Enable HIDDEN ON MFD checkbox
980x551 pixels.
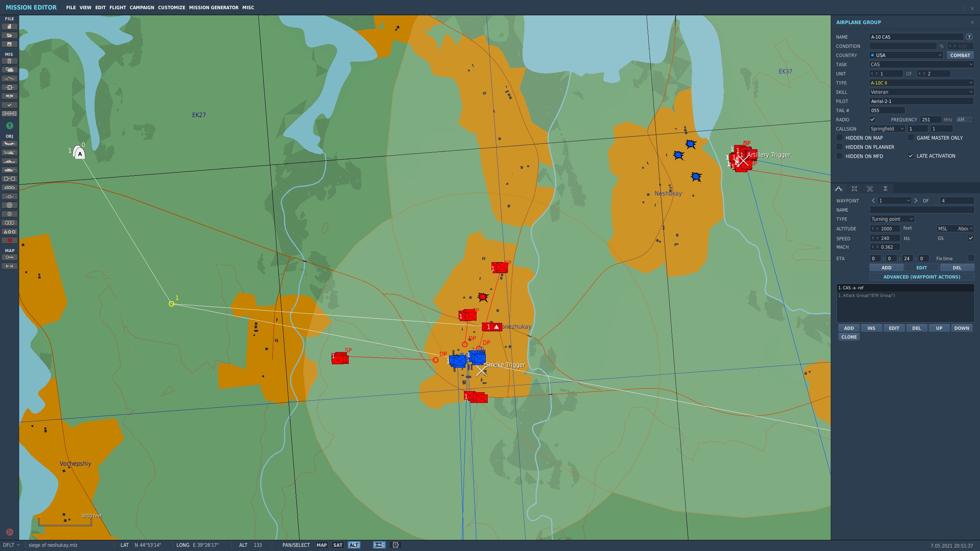840,156
